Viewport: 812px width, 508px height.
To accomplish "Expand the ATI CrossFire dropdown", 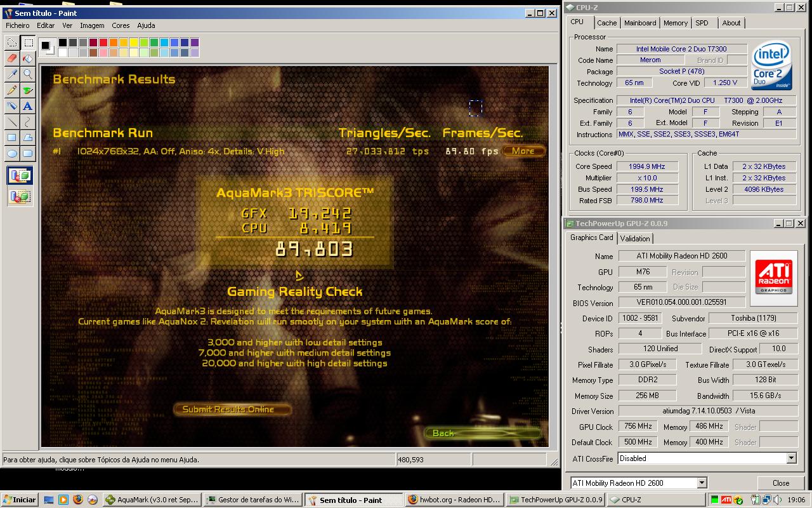I will (791, 458).
